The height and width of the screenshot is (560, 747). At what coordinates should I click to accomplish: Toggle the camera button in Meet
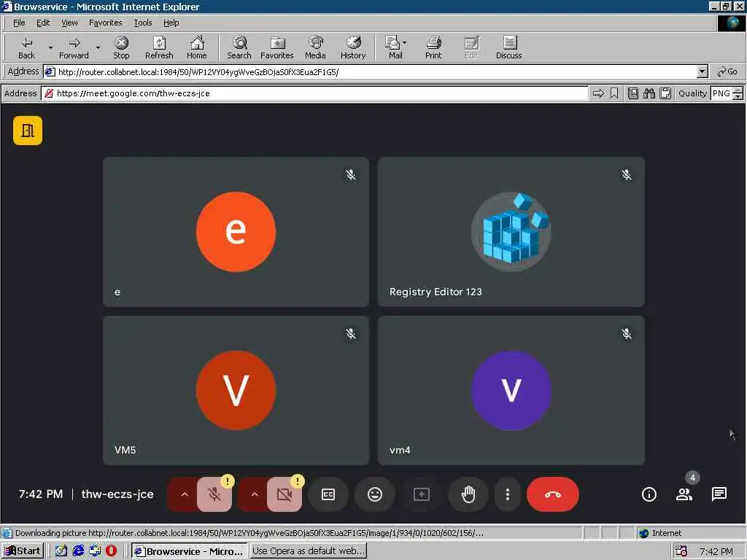[x=285, y=494]
